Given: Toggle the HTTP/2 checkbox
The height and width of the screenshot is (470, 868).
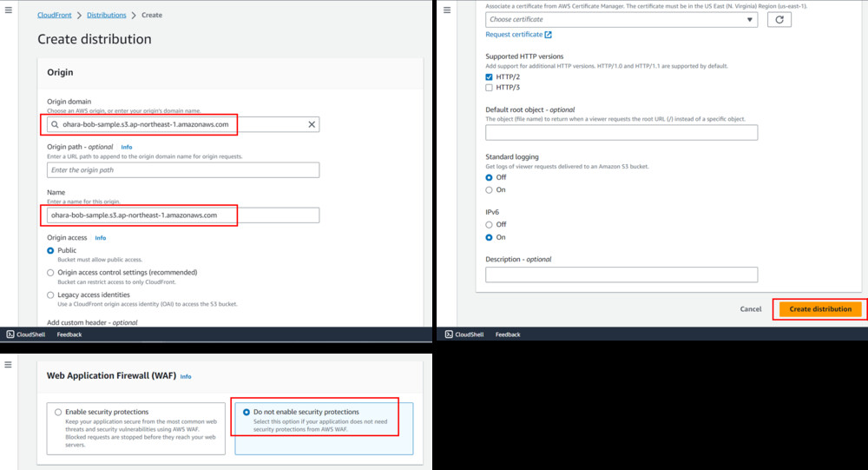Looking at the screenshot, I should [489, 77].
